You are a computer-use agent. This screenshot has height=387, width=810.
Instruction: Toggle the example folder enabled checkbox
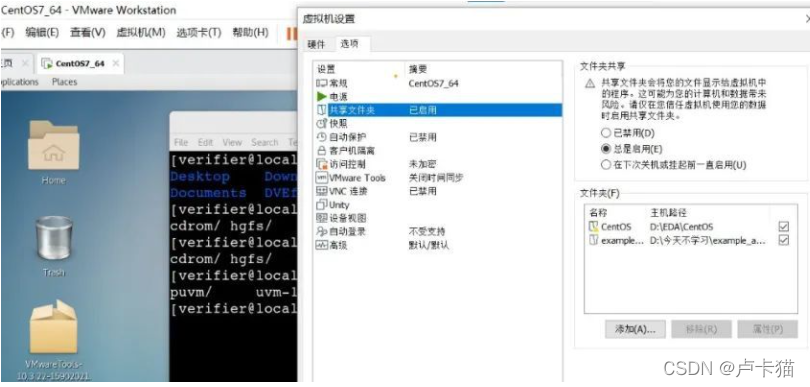(784, 240)
